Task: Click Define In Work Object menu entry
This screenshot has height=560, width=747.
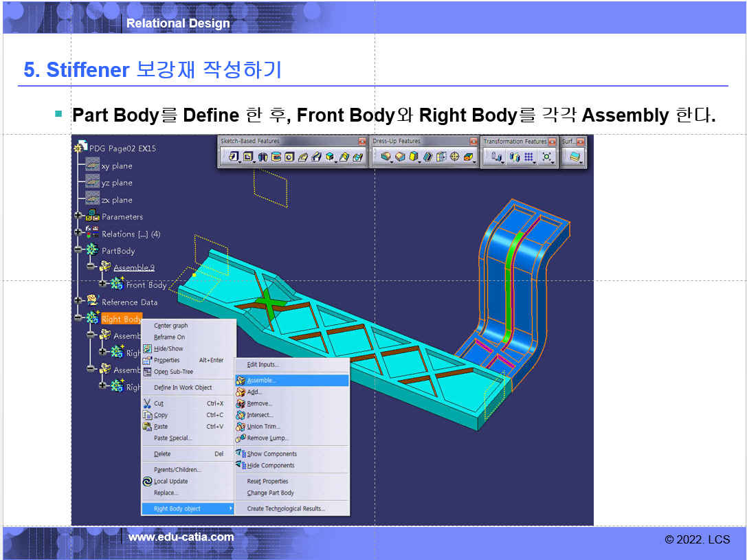Action: pyautogui.click(x=183, y=388)
